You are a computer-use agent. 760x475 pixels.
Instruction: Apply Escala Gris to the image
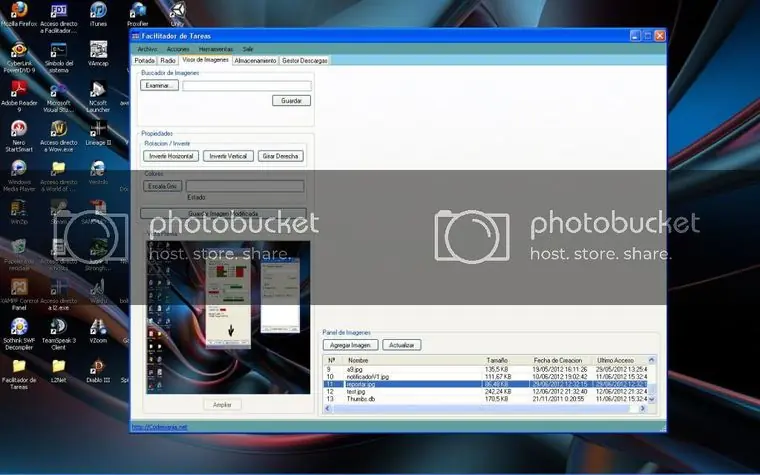tap(163, 186)
